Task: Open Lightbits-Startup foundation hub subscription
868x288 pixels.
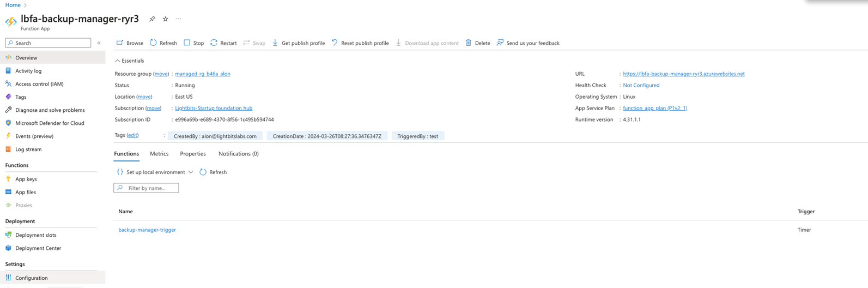Action: point(214,108)
